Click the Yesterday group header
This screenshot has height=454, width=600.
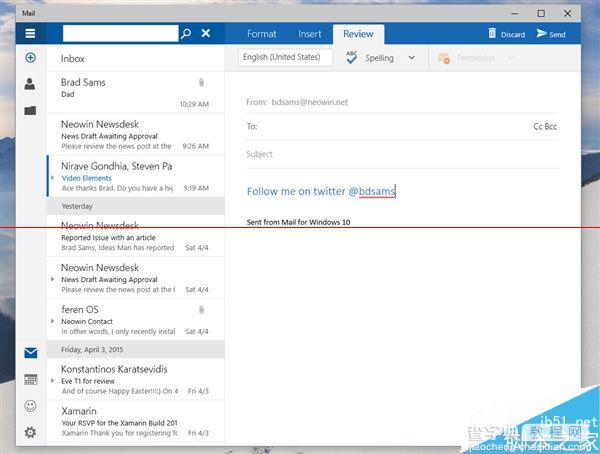[x=135, y=206]
